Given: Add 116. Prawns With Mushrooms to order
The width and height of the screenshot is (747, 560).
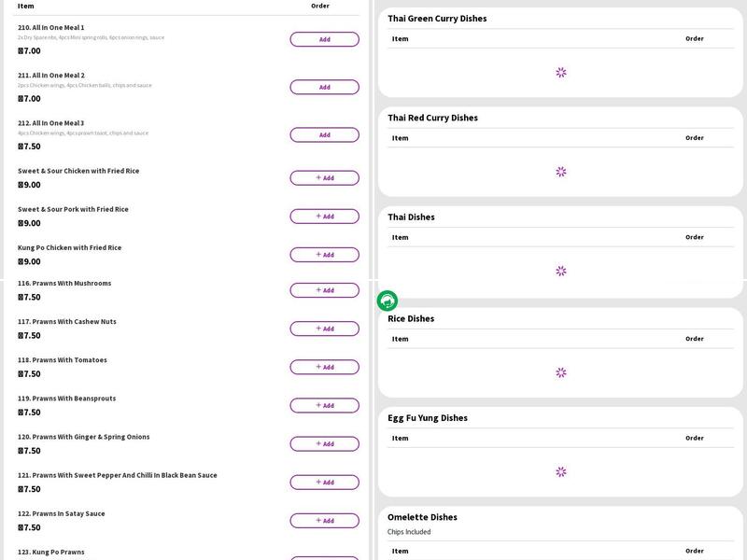Looking at the screenshot, I should (x=324, y=290).
